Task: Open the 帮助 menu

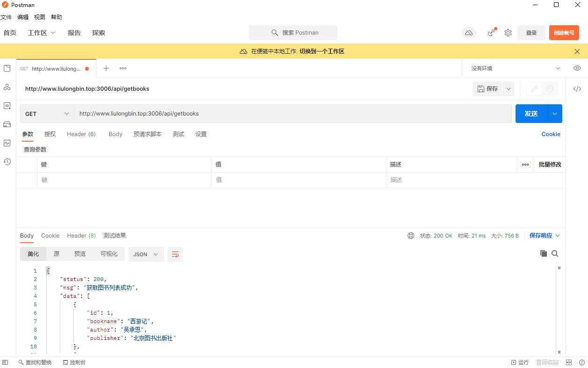Action: click(57, 17)
